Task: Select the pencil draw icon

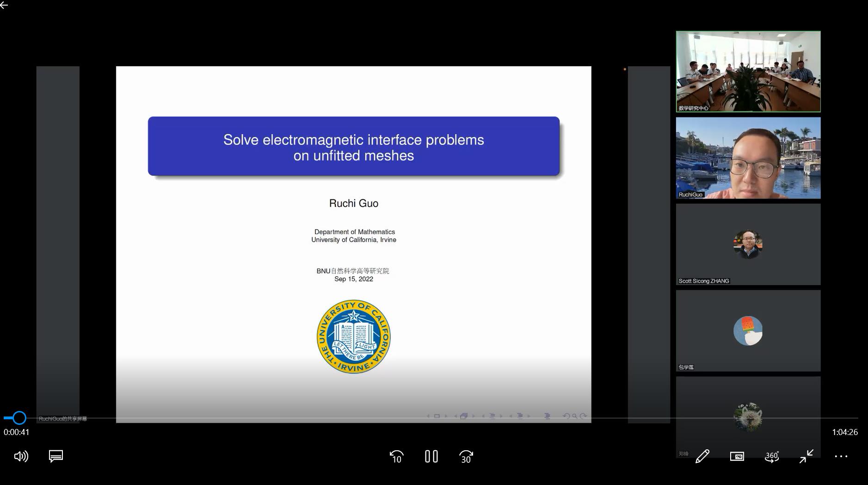Action: [x=702, y=457]
